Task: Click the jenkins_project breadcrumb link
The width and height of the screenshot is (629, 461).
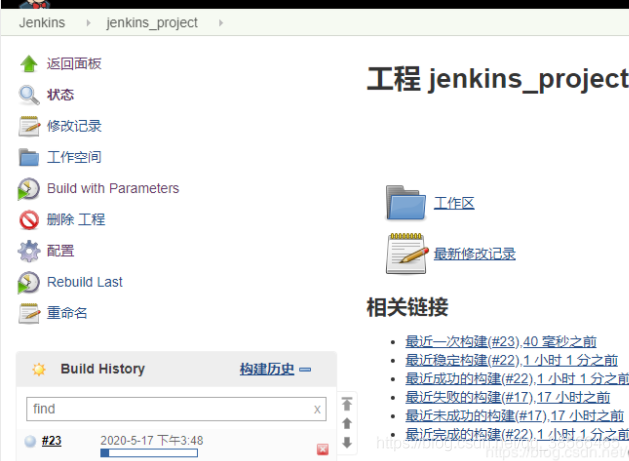Action: (x=152, y=23)
